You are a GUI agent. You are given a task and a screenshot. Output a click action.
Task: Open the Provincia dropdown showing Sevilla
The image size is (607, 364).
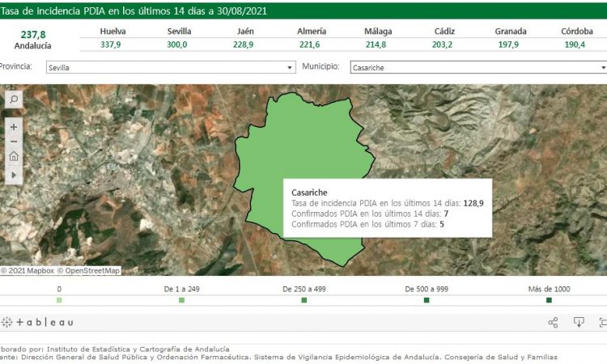click(169, 68)
